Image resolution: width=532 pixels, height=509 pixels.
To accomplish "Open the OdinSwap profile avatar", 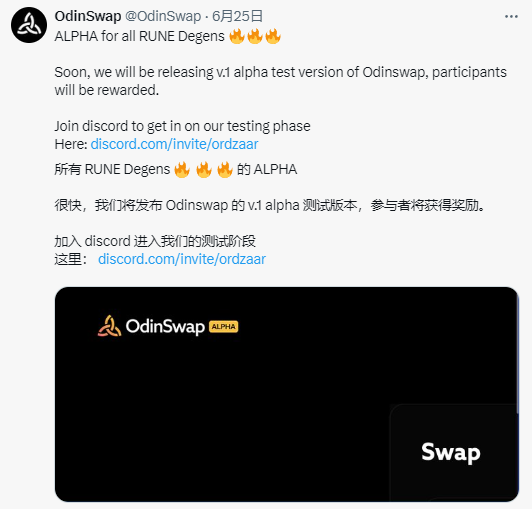I will (29, 25).
